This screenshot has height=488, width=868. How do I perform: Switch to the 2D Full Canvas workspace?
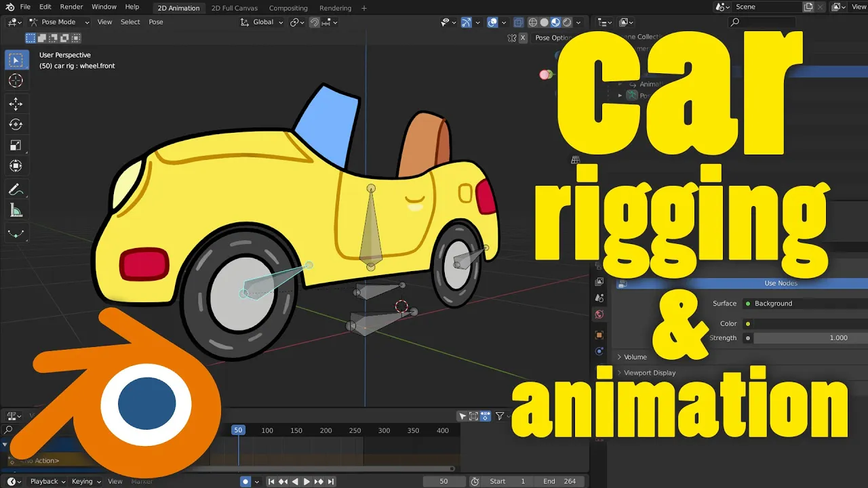(235, 8)
